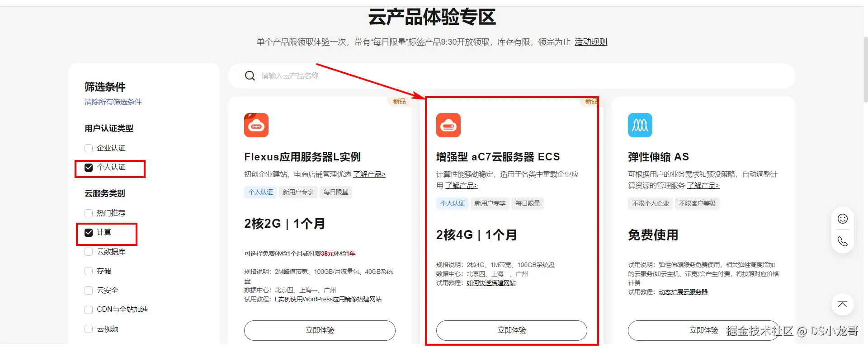
Task: Check the 云视频 checkbox
Action: 89,329
